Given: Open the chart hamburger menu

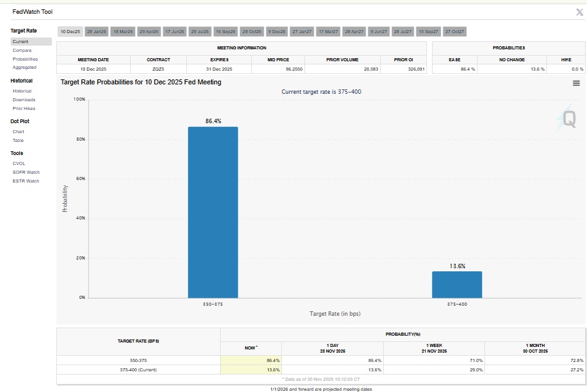Looking at the screenshot, I should 576,83.
